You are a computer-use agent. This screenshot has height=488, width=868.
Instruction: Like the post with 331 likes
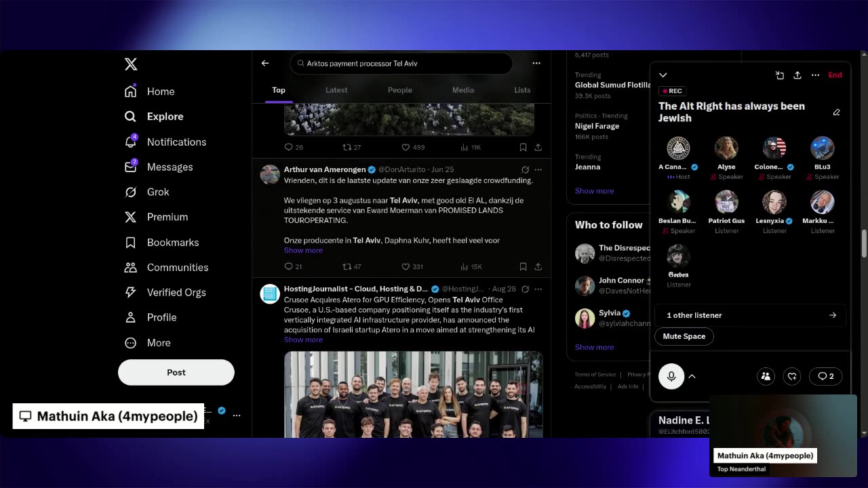pos(412,267)
